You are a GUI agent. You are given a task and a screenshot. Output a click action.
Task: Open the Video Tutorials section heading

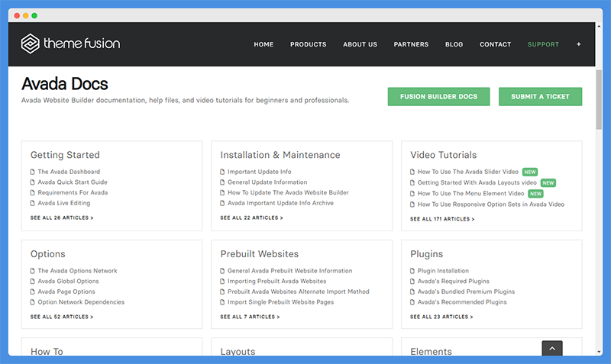[444, 155]
